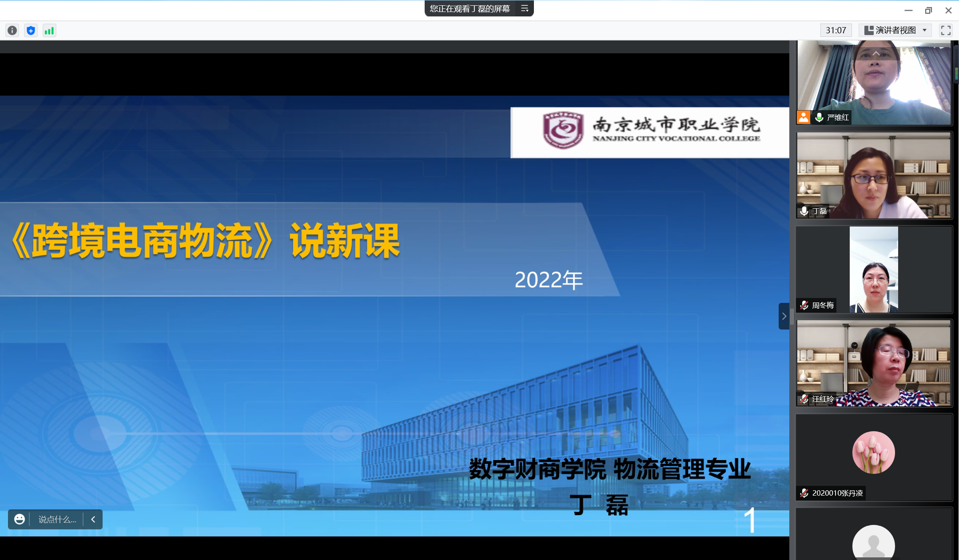Click the blue security shield icon

coord(31,30)
